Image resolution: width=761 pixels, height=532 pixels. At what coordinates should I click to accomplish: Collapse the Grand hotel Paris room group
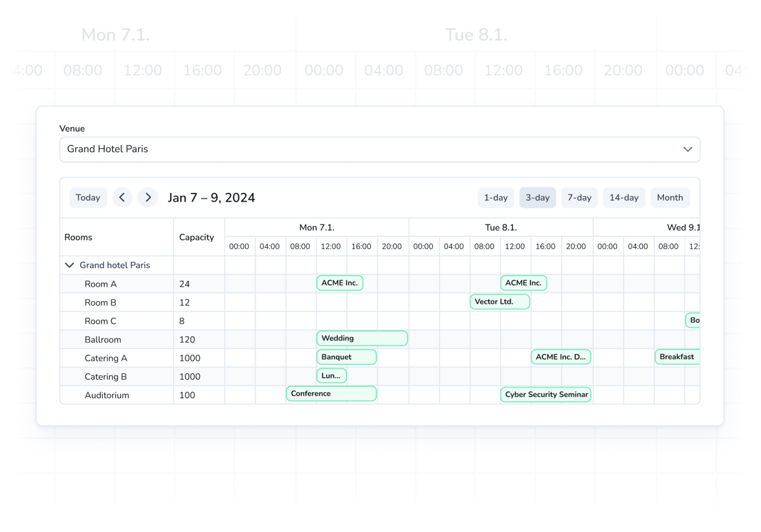70,265
